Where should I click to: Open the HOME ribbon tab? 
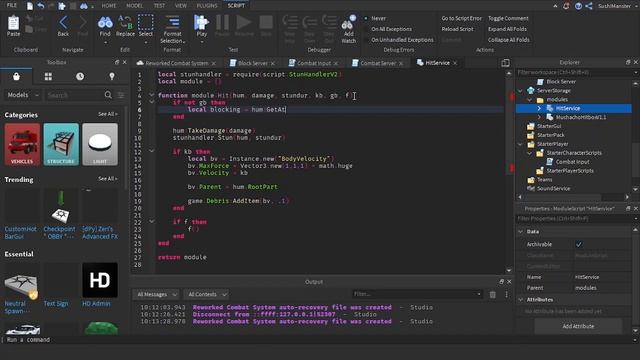(x=109, y=6)
